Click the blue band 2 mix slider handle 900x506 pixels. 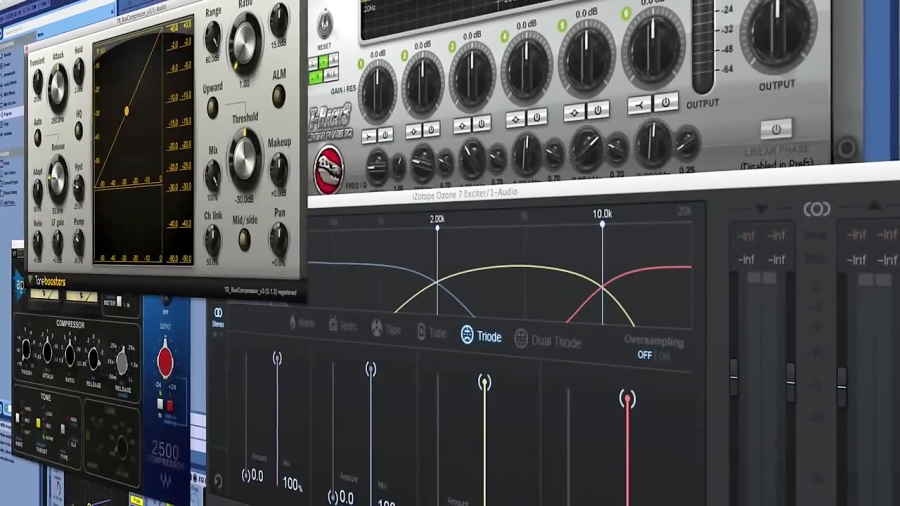[x=371, y=369]
